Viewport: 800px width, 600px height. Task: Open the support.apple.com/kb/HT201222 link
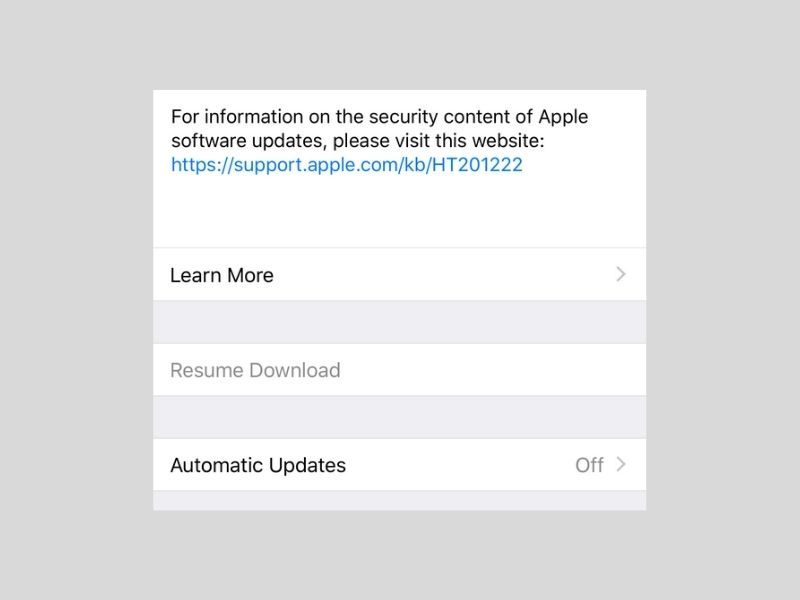coord(346,165)
